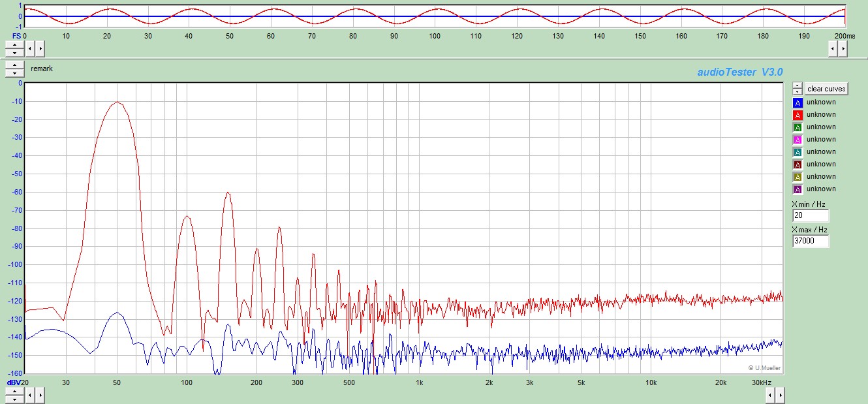Screen dimensions: 868x404
Task: Click the olive curve A button
Action: click(798, 177)
